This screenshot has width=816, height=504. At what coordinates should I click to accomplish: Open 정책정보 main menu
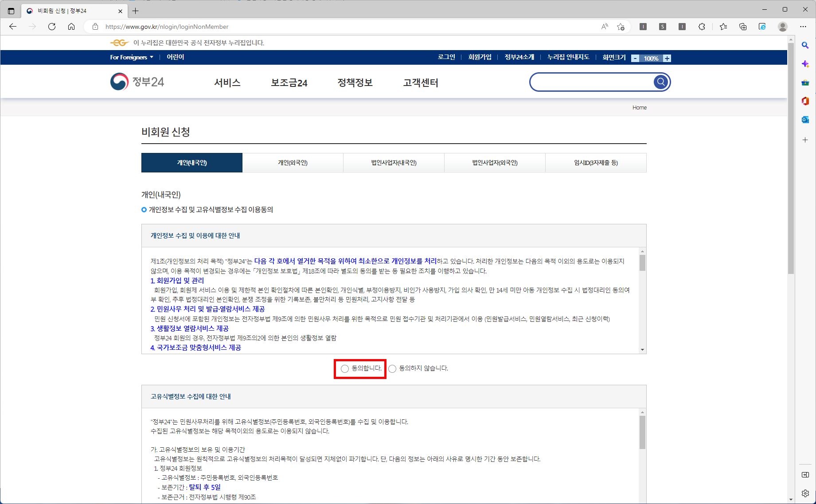pos(355,82)
